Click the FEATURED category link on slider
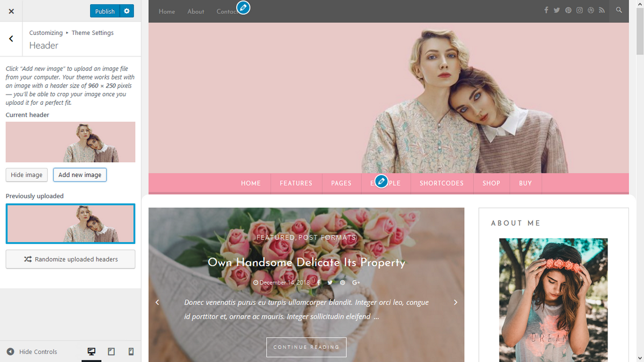This screenshot has height=362, width=644. [275, 237]
